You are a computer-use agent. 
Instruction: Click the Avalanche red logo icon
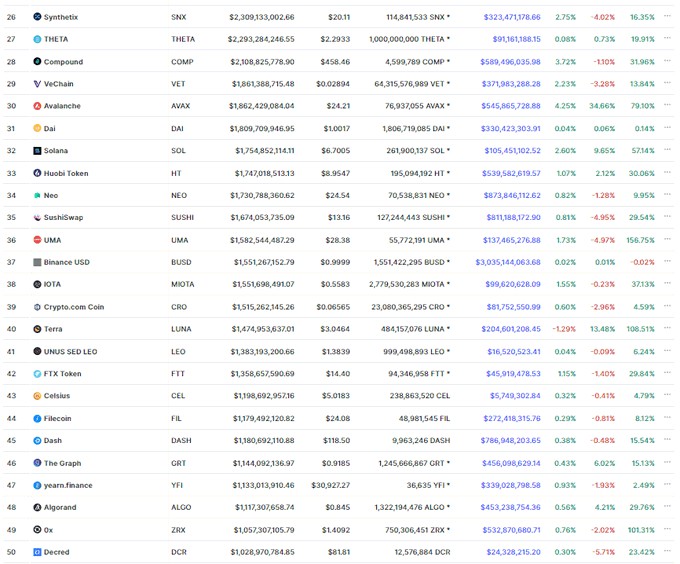pyautogui.click(x=37, y=106)
